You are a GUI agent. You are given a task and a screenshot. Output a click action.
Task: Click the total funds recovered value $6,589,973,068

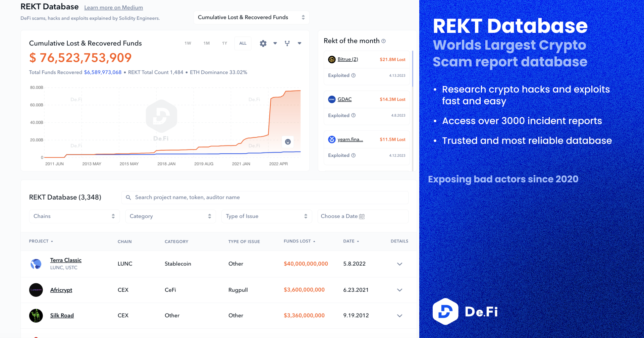pos(103,72)
